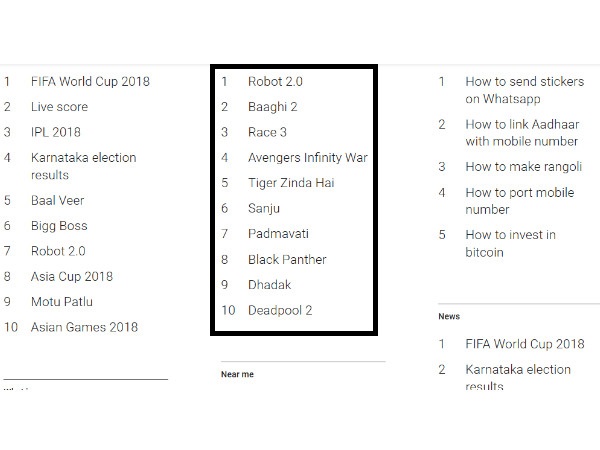The width and height of the screenshot is (600, 450).
Task: Select Asia Cup 2018 entry
Action: pyautogui.click(x=72, y=276)
